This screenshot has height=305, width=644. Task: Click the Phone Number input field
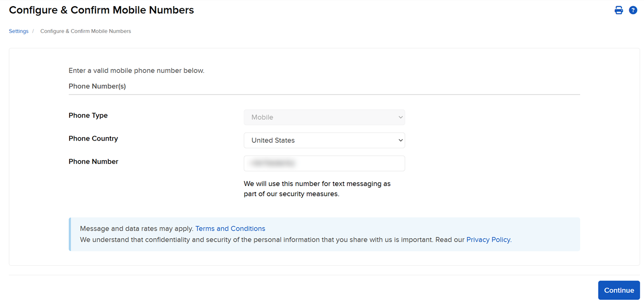pos(324,163)
